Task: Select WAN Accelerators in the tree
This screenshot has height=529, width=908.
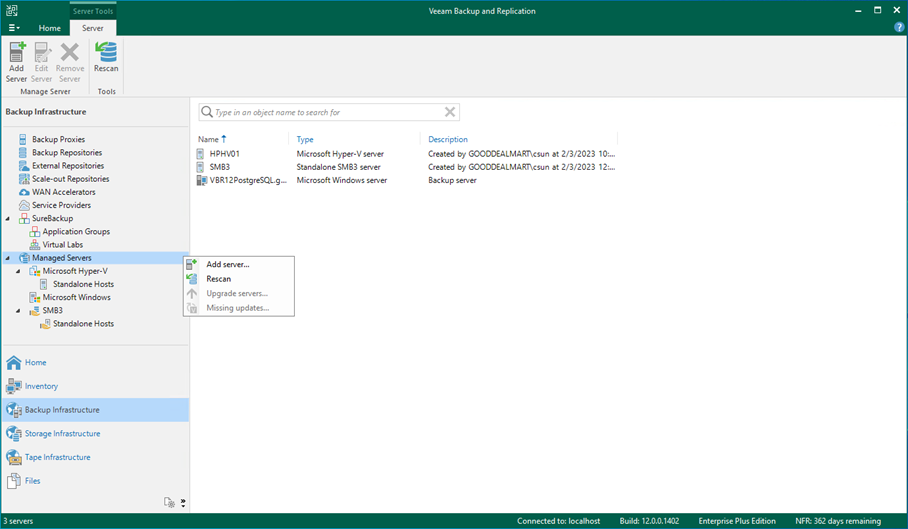Action: coord(64,192)
